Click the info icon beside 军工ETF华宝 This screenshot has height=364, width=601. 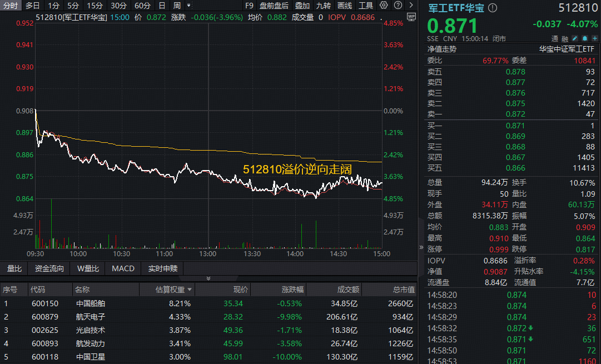point(493,8)
